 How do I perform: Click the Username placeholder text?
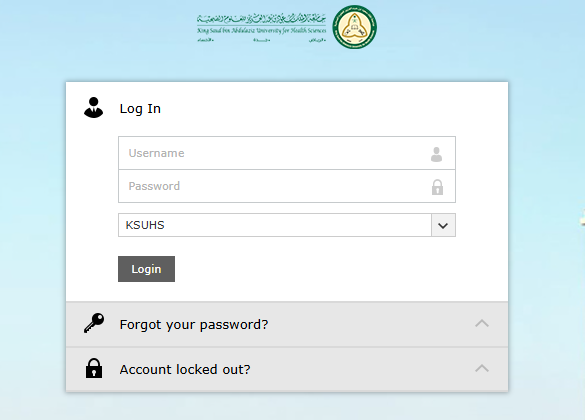click(156, 153)
